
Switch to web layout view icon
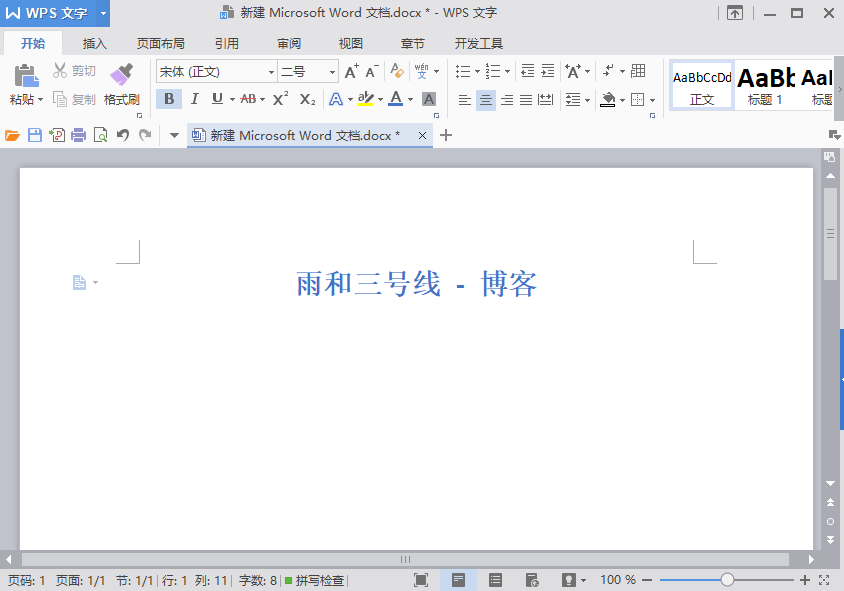tap(532, 580)
